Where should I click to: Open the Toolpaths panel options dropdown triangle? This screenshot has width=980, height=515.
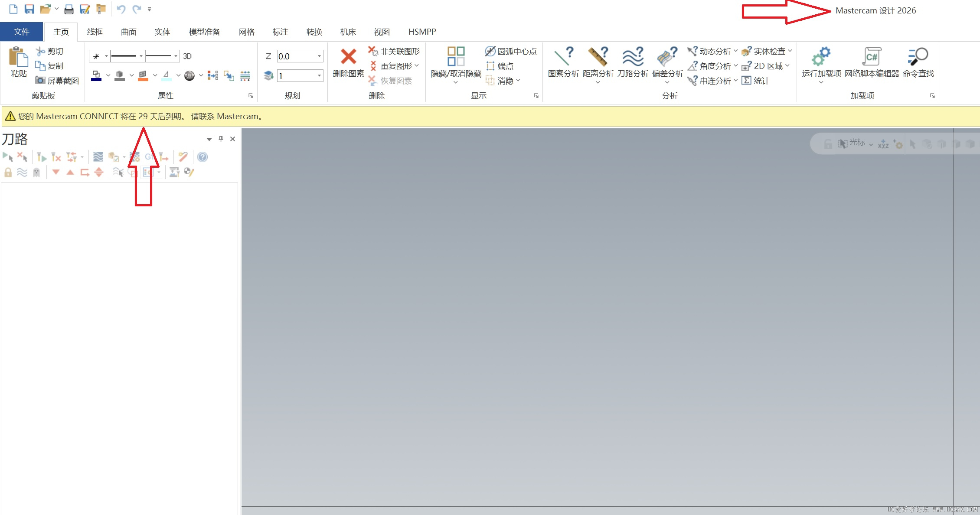(209, 139)
